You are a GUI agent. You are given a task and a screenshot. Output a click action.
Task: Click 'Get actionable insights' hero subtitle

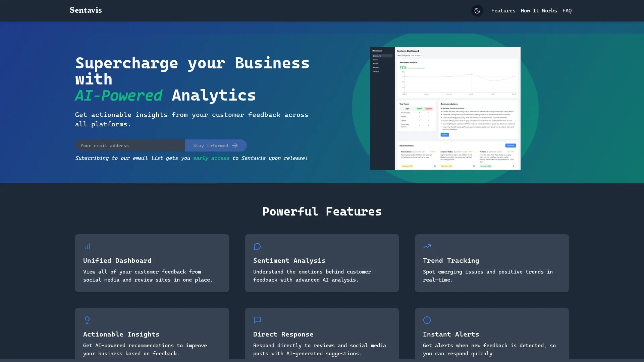pos(192,119)
